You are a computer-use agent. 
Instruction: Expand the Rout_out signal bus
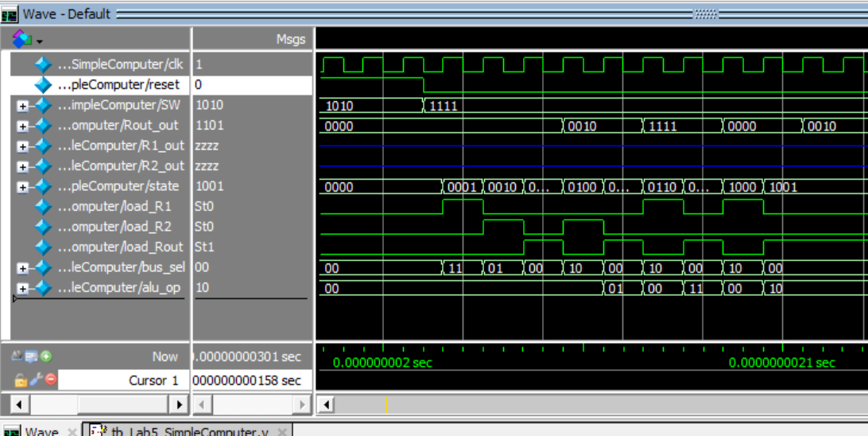pyautogui.click(x=22, y=126)
